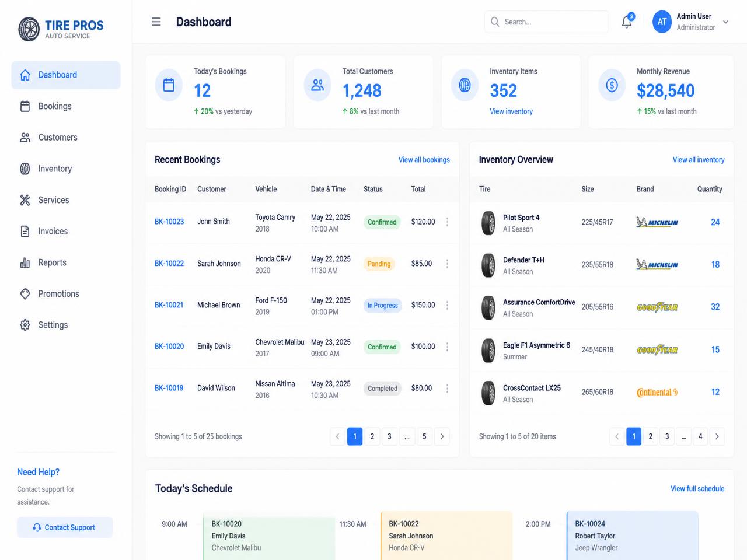Open booking BK-10021 link
The image size is (747, 560).
pyautogui.click(x=169, y=305)
